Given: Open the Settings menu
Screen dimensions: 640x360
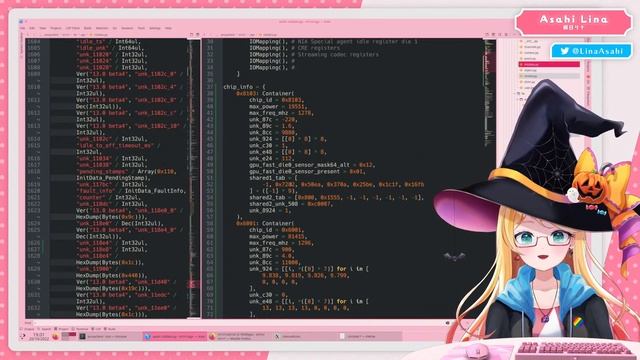Looking at the screenshot, I should 155,28.
